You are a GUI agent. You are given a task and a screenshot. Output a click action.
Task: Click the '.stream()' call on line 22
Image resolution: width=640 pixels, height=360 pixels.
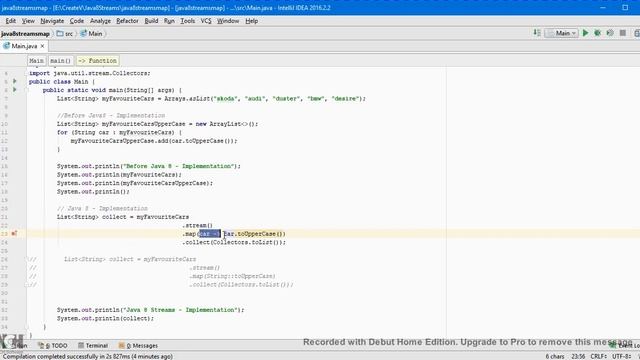click(198, 225)
